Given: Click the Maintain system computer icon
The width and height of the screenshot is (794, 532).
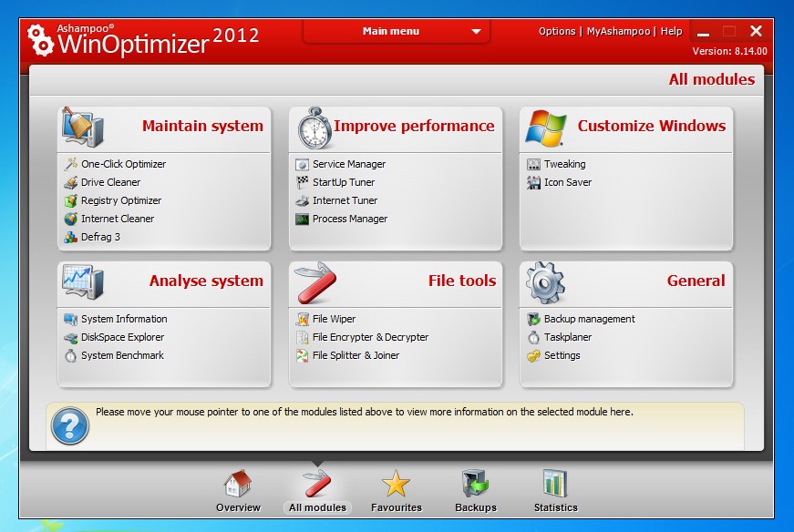Looking at the screenshot, I should click(x=83, y=127).
